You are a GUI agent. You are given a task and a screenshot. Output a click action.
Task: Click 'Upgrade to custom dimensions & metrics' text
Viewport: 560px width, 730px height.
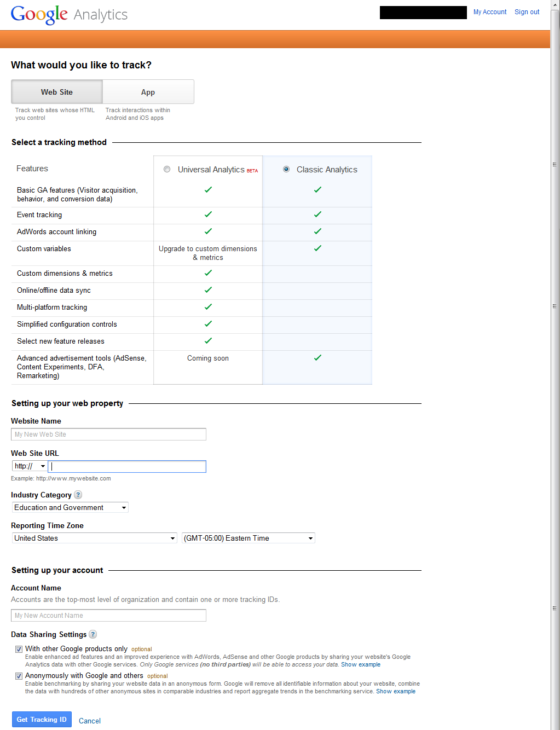[x=208, y=253]
